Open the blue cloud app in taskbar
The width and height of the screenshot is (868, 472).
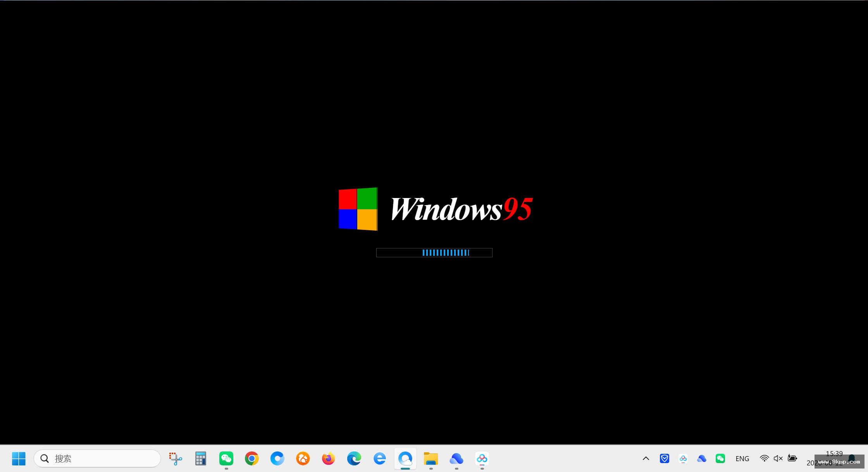pos(456,458)
